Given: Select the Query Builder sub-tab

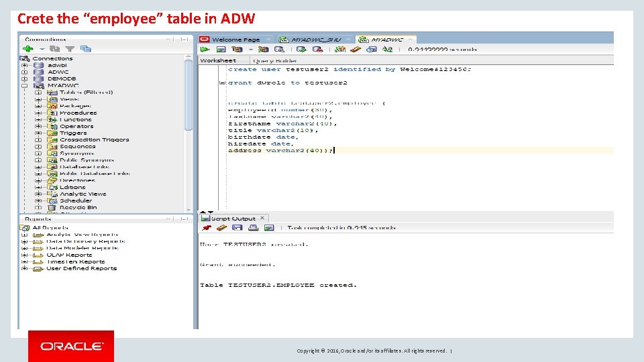Looking at the screenshot, I should [275, 61].
